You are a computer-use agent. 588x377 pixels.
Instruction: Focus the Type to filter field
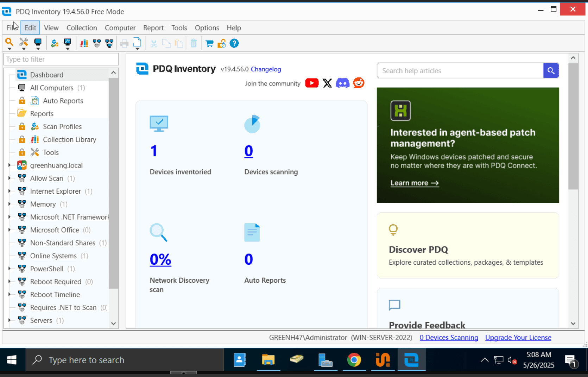click(61, 59)
